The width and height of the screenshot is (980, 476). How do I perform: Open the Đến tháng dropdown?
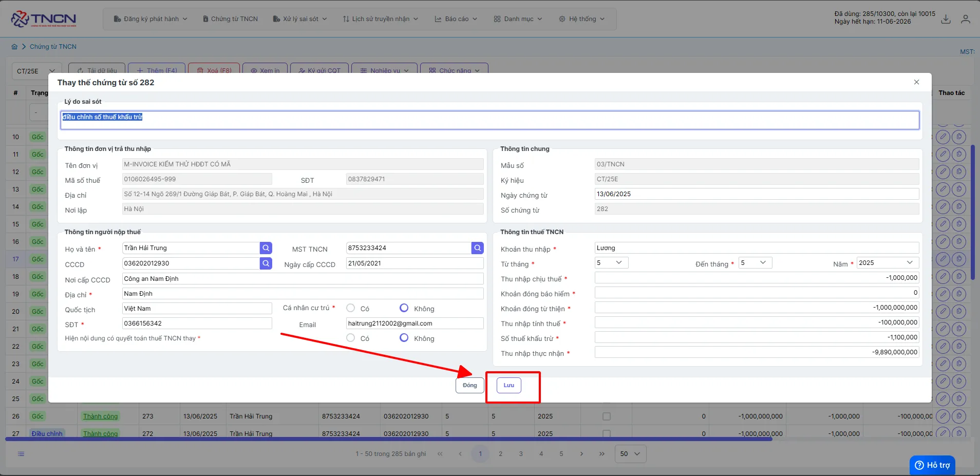pyautogui.click(x=756, y=263)
